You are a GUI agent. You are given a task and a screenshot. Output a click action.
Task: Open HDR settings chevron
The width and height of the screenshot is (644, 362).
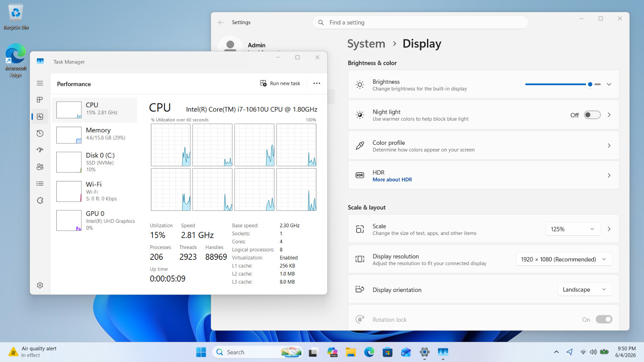click(609, 175)
